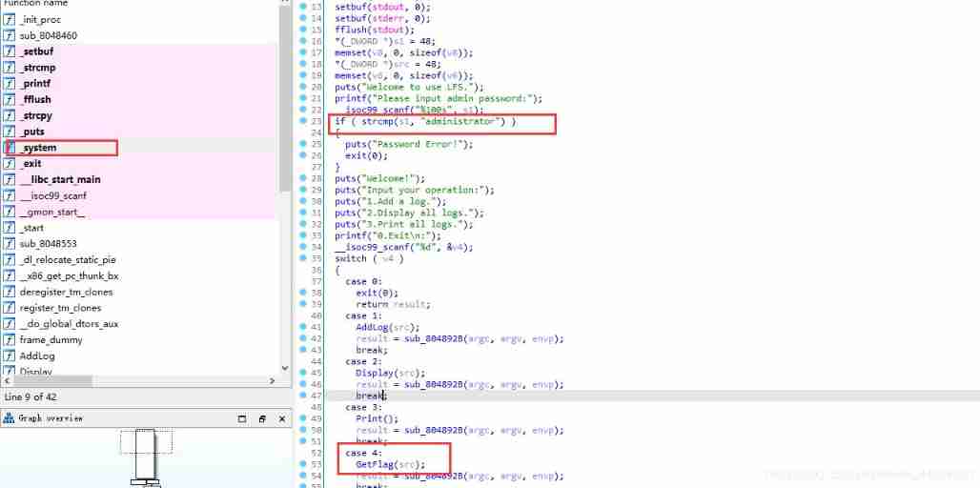The width and height of the screenshot is (980, 488).
Task: Float the Graph overview panel
Action: 242,418
